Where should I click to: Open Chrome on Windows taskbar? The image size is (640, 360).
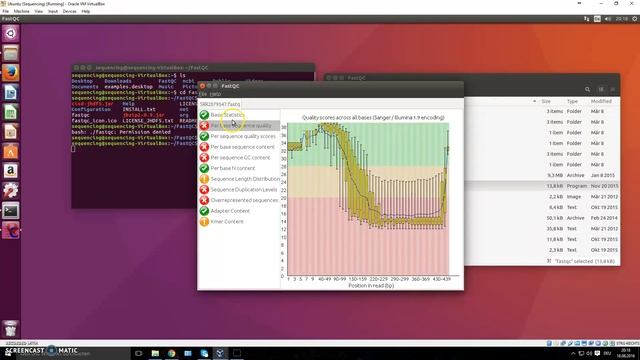(x=171, y=353)
